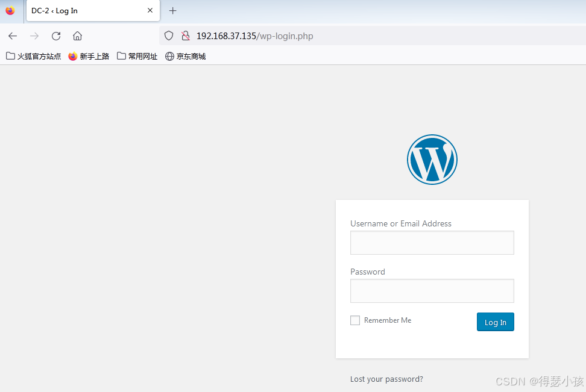Image resolution: width=586 pixels, height=392 pixels.
Task: Click the Firefox logo beside the tab strip
Action: coord(10,10)
